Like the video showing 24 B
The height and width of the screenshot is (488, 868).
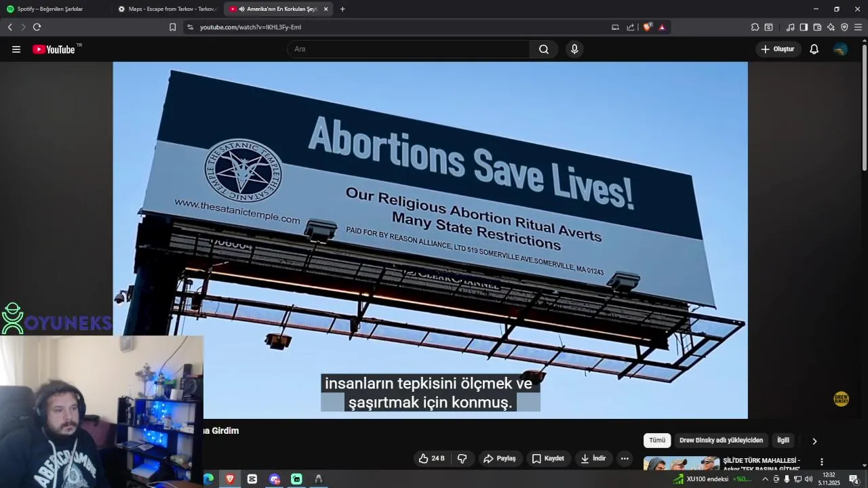431,459
